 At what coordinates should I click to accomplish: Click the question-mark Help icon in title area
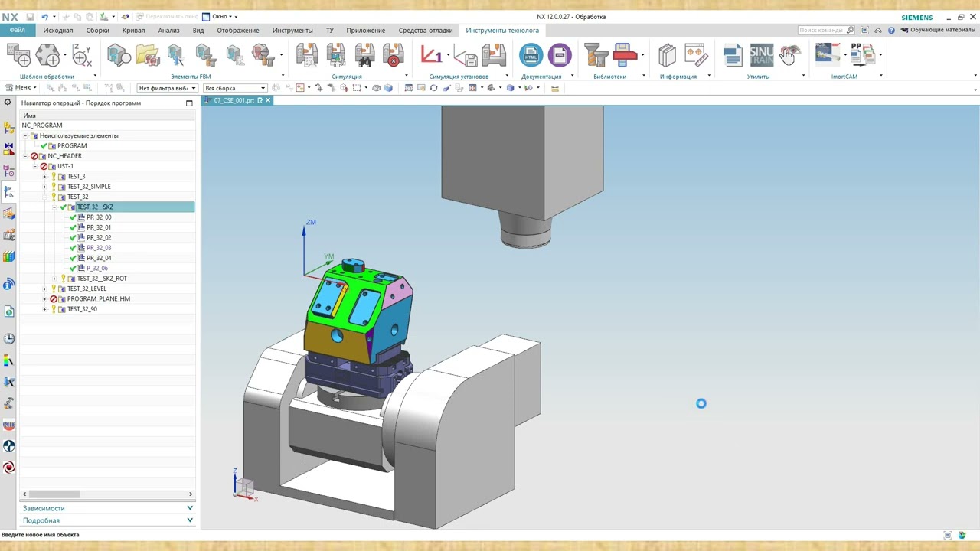pyautogui.click(x=891, y=30)
